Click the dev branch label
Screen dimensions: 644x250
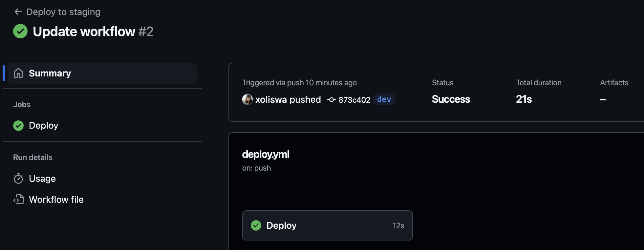tap(384, 99)
